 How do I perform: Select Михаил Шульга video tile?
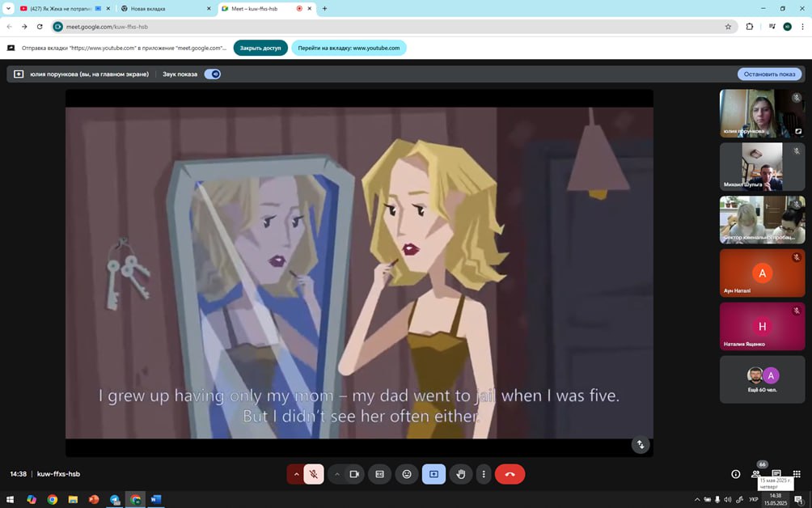(763, 167)
